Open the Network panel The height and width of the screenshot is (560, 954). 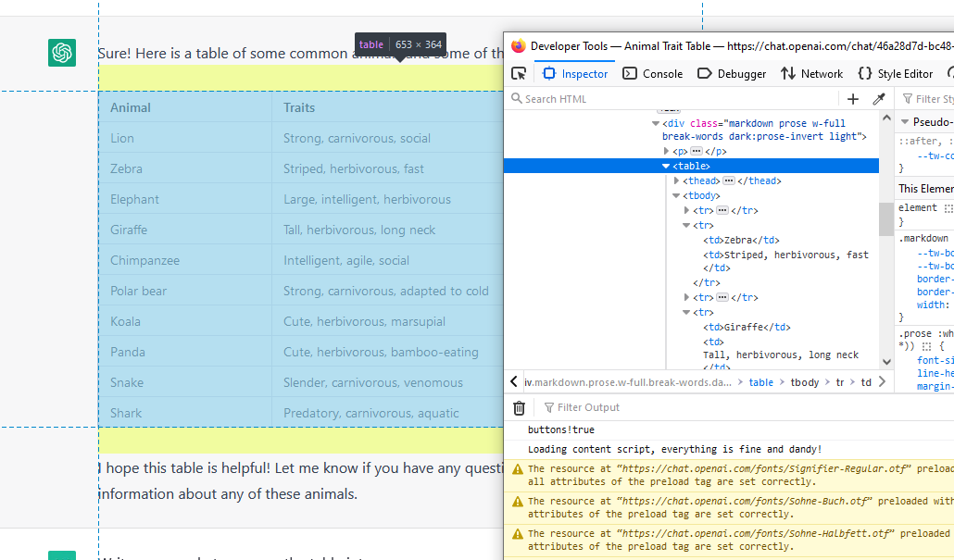[x=811, y=73]
